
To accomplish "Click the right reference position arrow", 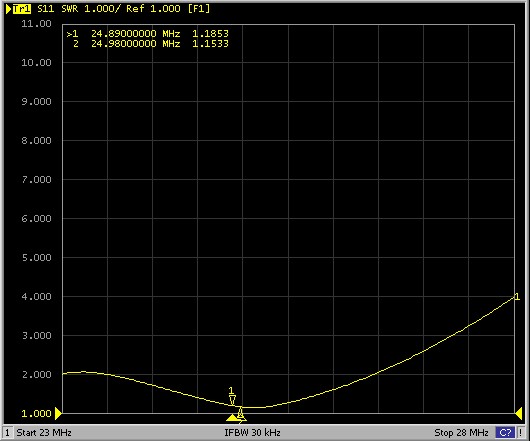I will 519,413.
